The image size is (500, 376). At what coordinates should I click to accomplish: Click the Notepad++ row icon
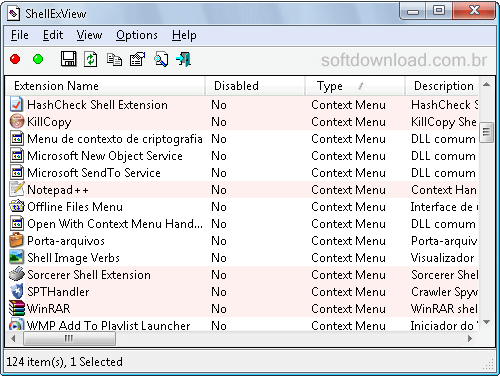(x=17, y=189)
